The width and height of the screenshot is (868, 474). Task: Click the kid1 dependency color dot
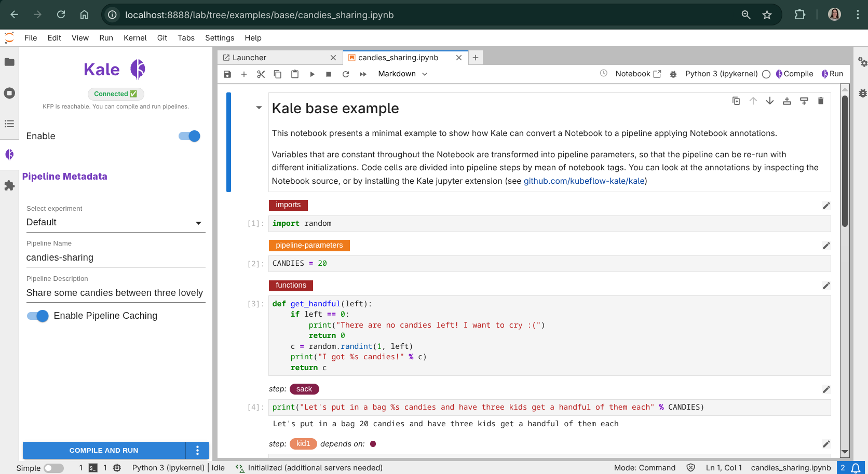pos(373,444)
